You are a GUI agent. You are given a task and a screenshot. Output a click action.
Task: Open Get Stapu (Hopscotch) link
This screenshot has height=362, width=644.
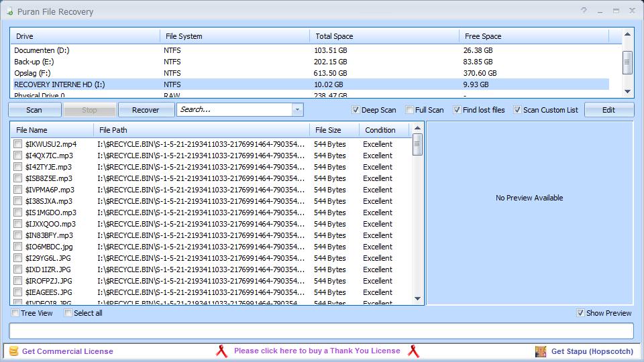pyautogui.click(x=592, y=351)
